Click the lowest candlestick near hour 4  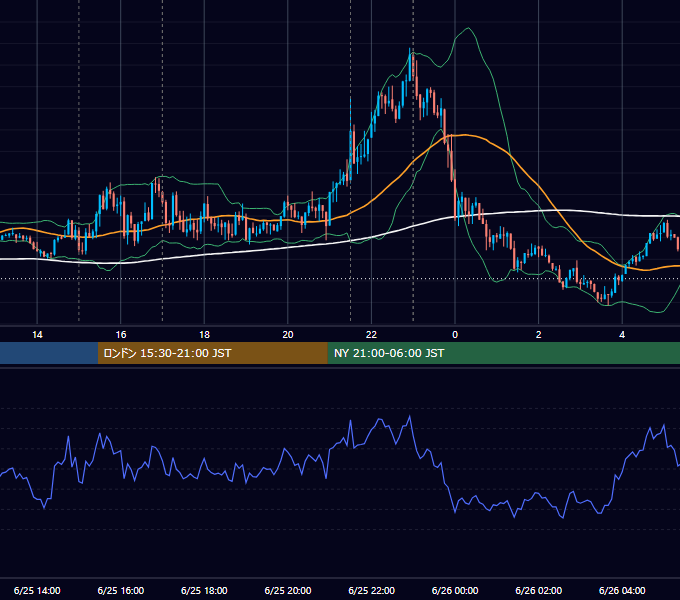point(608,301)
